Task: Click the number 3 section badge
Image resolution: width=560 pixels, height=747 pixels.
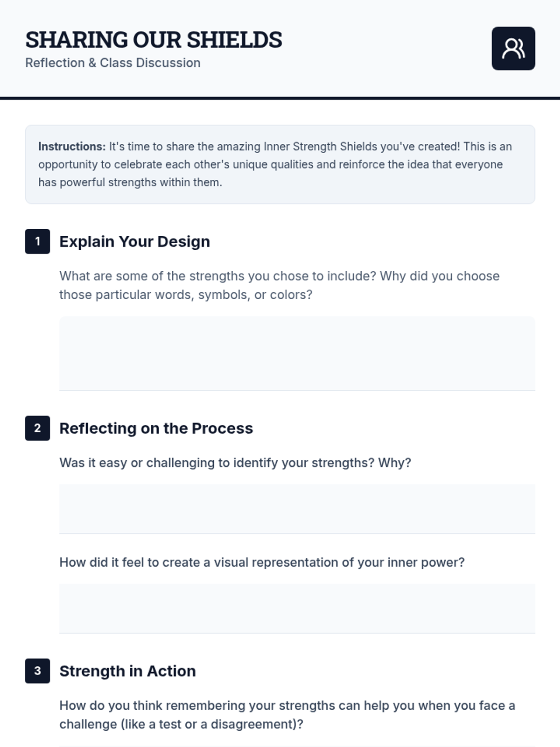Action: 37,671
